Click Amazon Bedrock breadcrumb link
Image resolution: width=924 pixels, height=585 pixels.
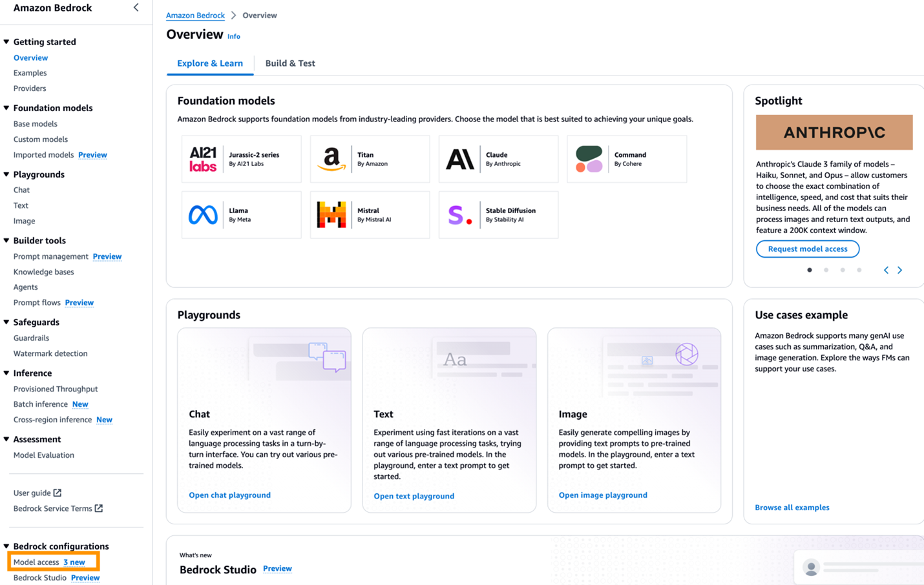point(195,15)
